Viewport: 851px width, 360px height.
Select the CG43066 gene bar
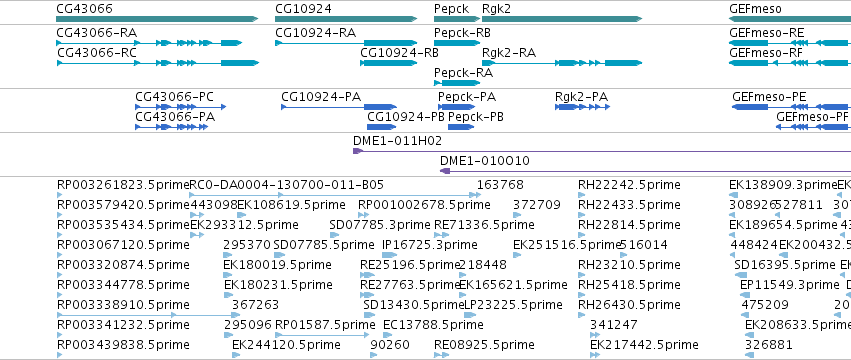157,19
